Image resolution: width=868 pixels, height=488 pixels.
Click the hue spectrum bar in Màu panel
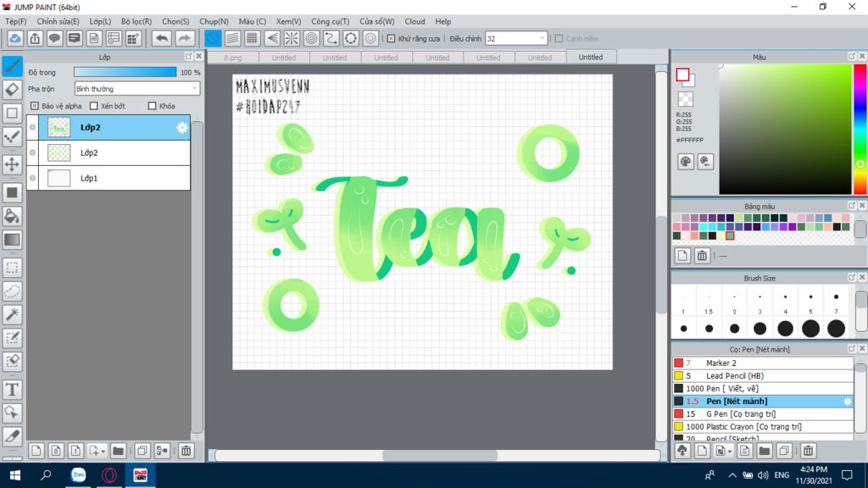[860, 129]
